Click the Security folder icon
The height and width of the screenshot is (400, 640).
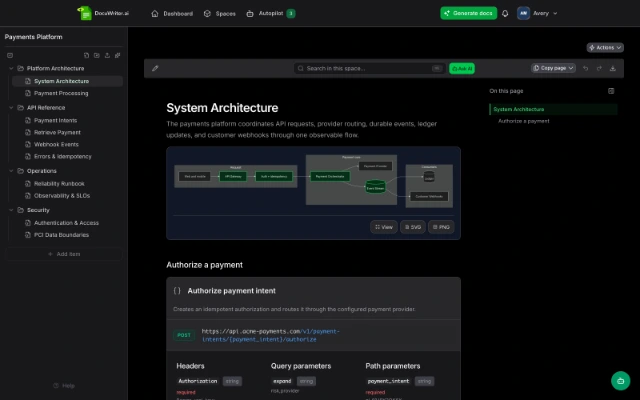click(20, 210)
